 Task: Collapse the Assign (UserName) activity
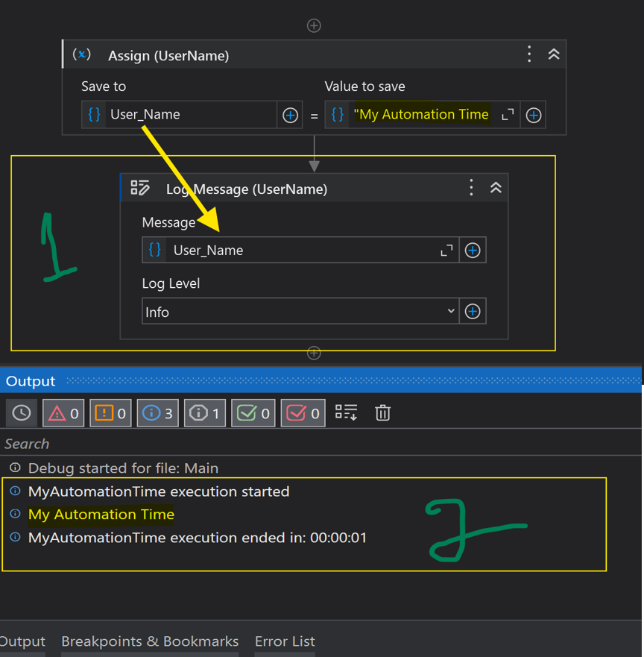554,54
